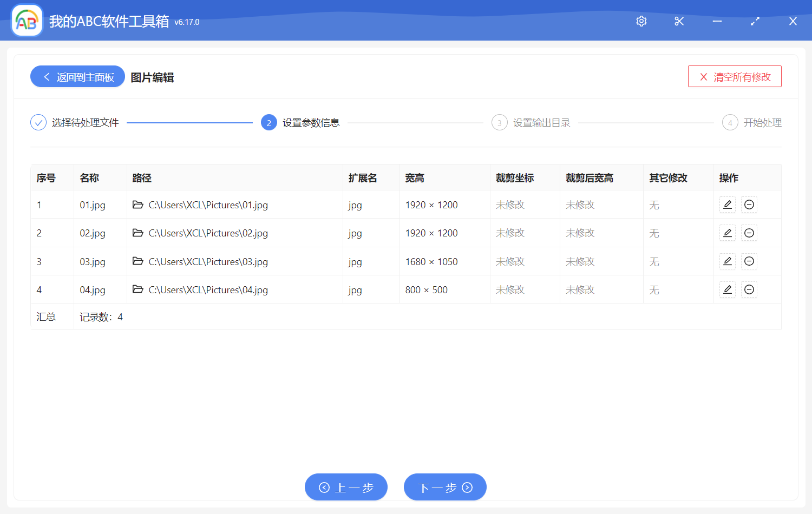Click 返回到主面板 button
812x514 pixels.
tap(77, 76)
